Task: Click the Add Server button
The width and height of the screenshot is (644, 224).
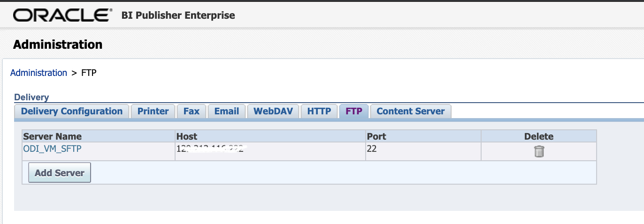Action: click(x=60, y=173)
